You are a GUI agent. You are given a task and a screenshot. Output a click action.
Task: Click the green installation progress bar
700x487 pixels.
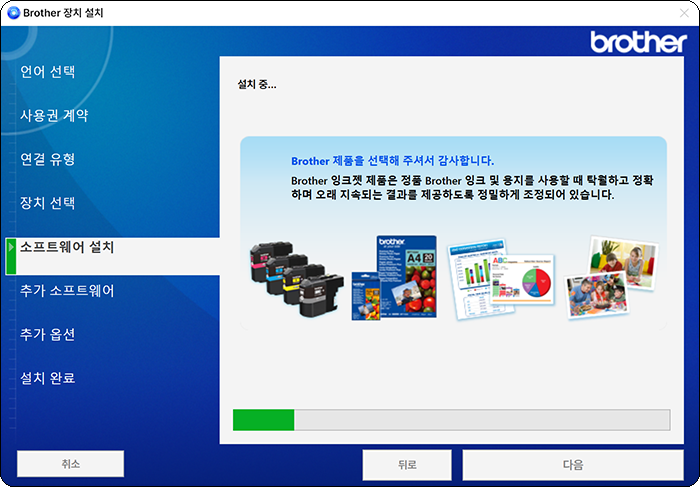click(451, 420)
